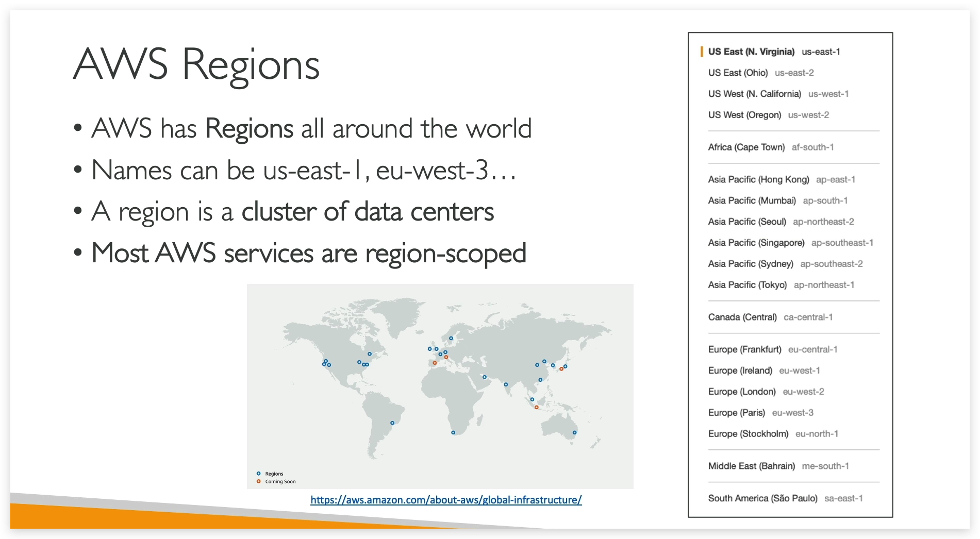Click the blue Cape Town marker in South Africa
This screenshot has height=539, width=980.
click(x=454, y=432)
